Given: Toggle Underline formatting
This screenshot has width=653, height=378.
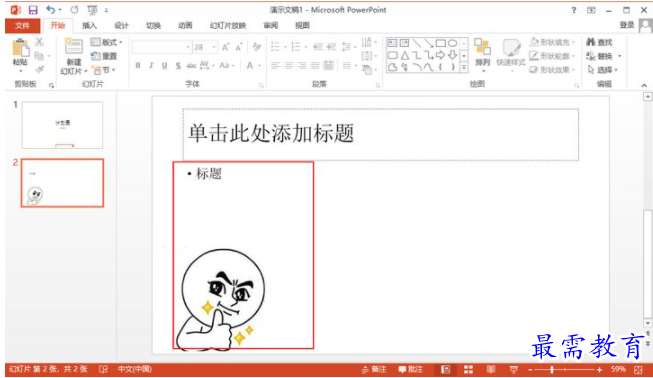Looking at the screenshot, I should (x=164, y=65).
